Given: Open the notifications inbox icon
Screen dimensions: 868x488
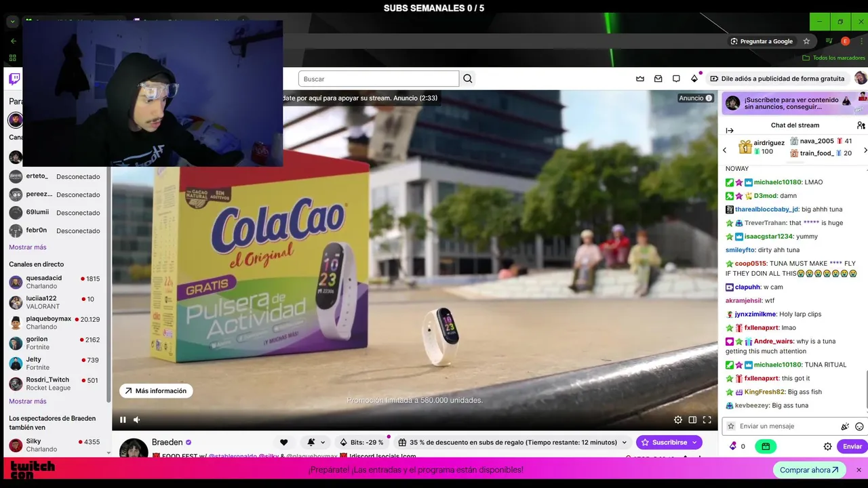Looking at the screenshot, I should tap(658, 79).
